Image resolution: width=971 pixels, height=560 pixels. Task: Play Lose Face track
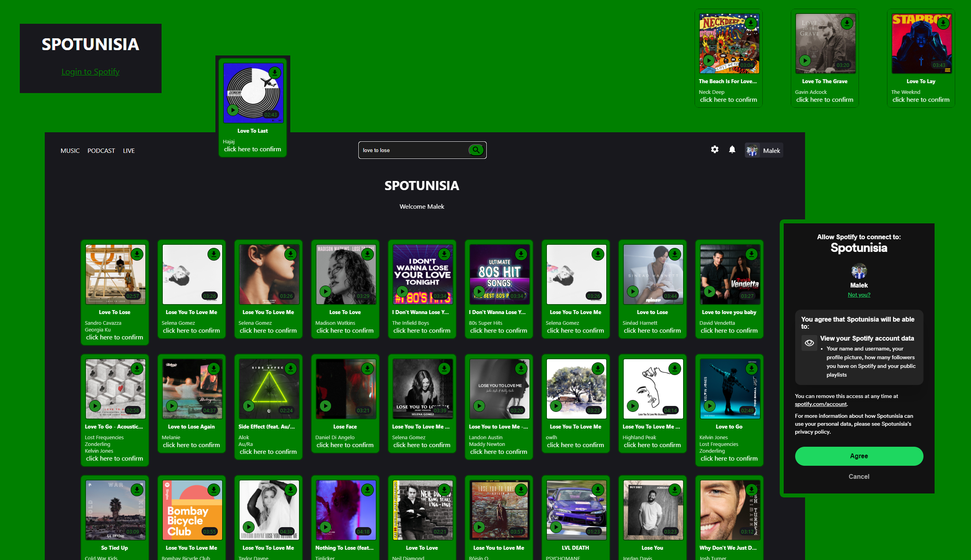325,406
